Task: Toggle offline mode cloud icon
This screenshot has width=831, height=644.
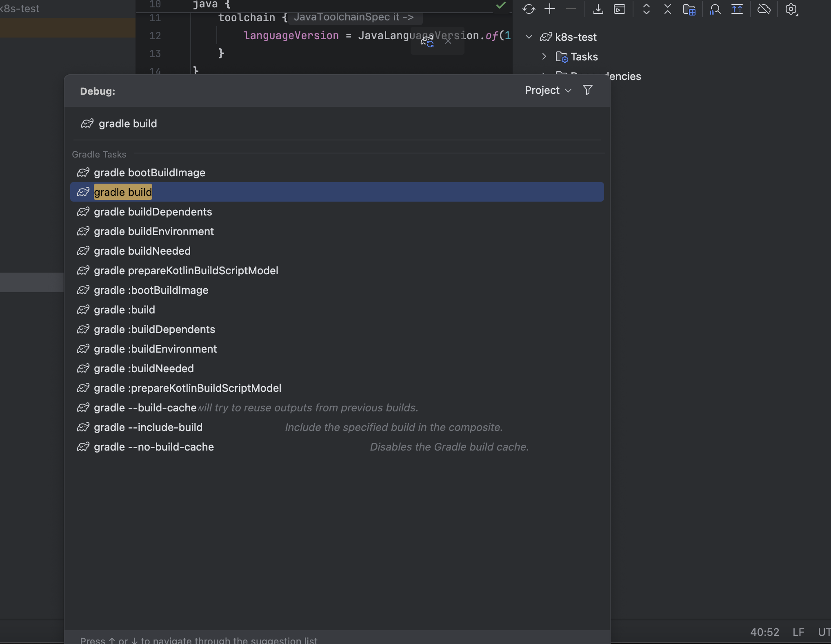Action: point(764,9)
